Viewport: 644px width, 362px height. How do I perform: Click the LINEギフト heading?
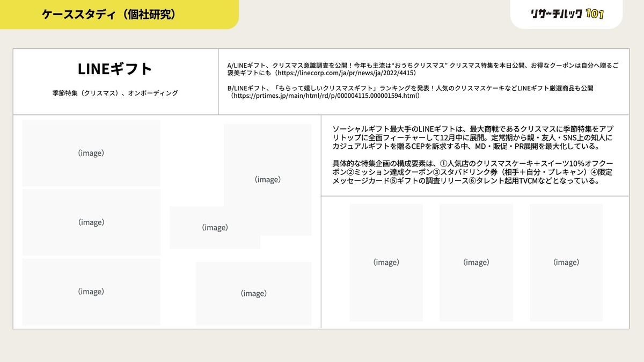(115, 69)
